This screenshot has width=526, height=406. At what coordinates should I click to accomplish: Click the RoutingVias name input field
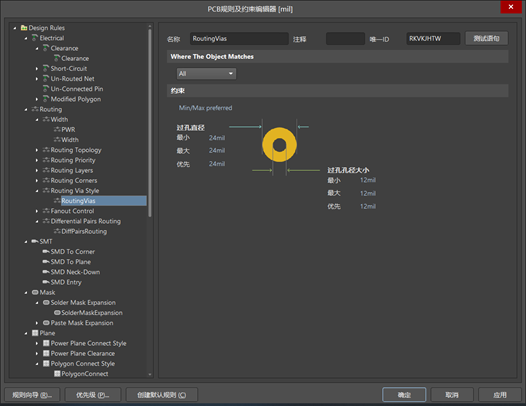[239, 39]
